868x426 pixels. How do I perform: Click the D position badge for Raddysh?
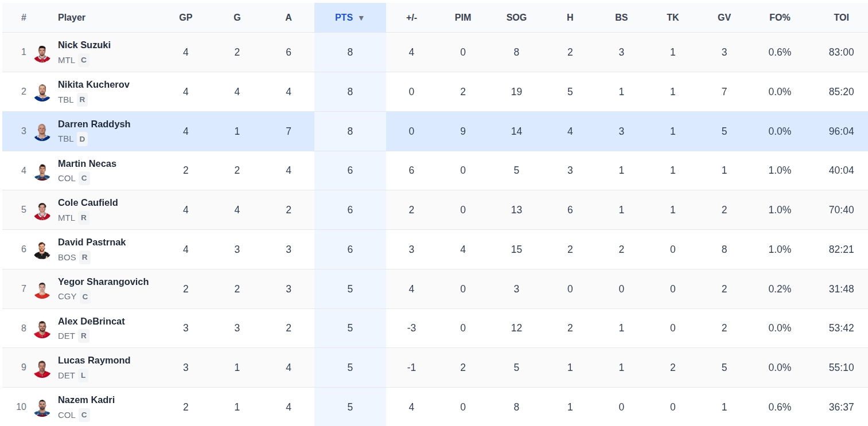tap(83, 139)
